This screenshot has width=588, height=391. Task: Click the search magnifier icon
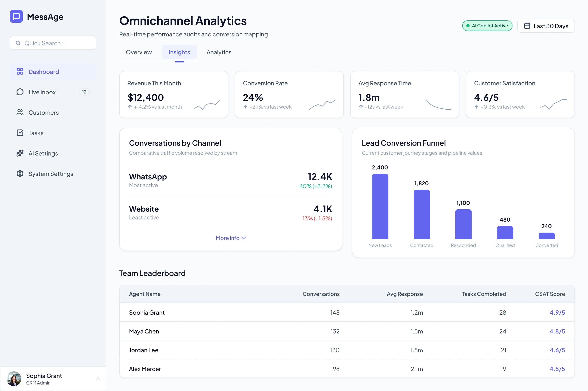(x=18, y=43)
